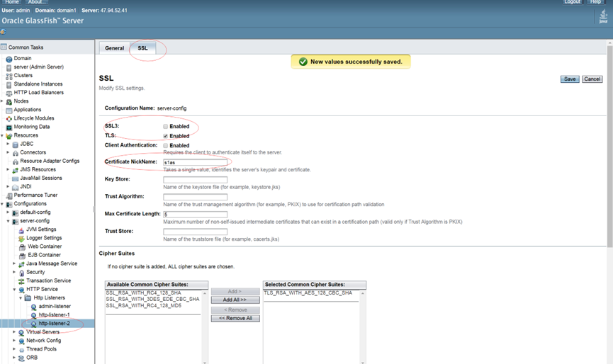Click the Performance Tuner icon
613x364 pixels.
click(9, 195)
